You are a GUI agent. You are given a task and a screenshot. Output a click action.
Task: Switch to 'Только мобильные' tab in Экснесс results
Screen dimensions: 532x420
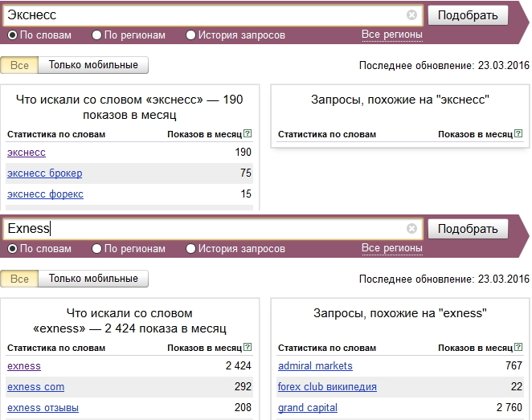[x=93, y=65]
